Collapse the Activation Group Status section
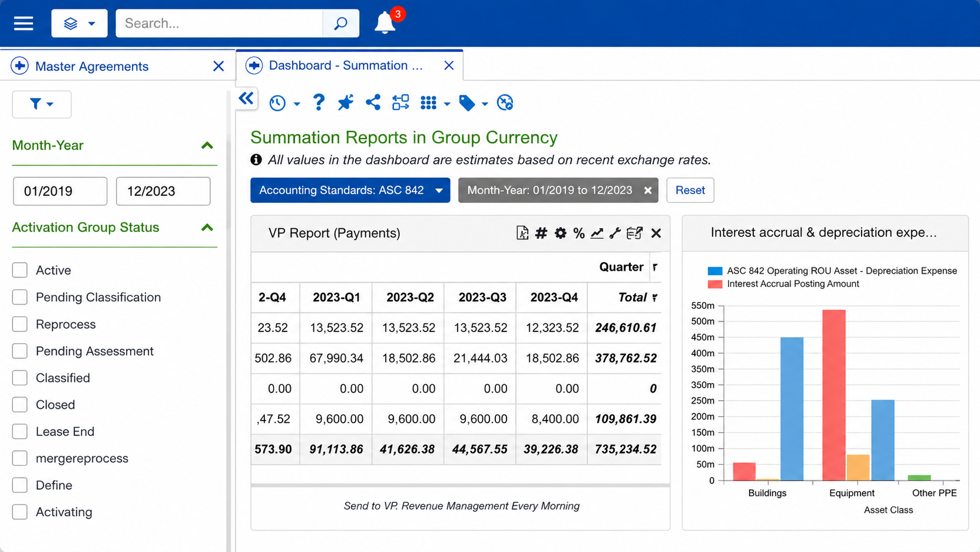Viewport: 980px width, 552px height. tap(207, 228)
